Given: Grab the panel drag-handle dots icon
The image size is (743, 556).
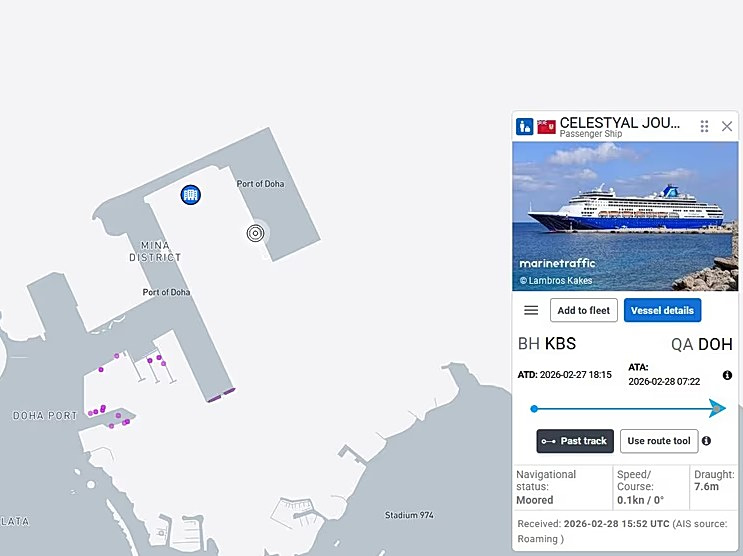Looking at the screenshot, I should point(704,127).
